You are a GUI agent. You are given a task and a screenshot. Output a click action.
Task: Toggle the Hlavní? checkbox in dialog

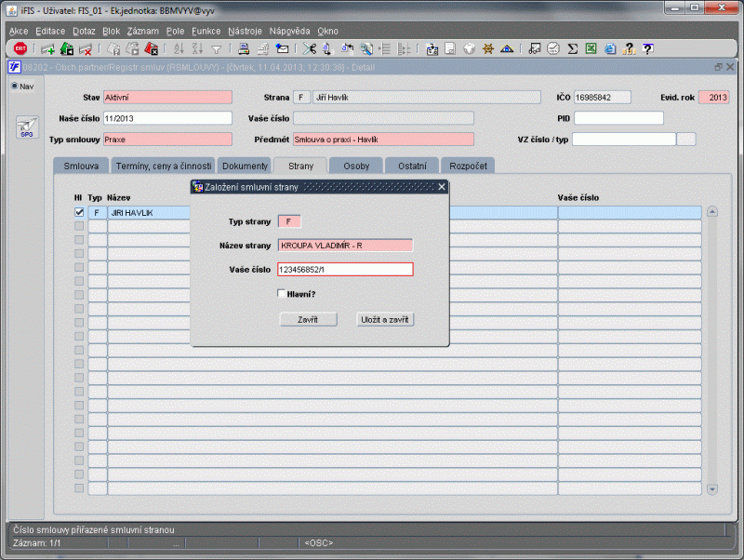(282, 293)
